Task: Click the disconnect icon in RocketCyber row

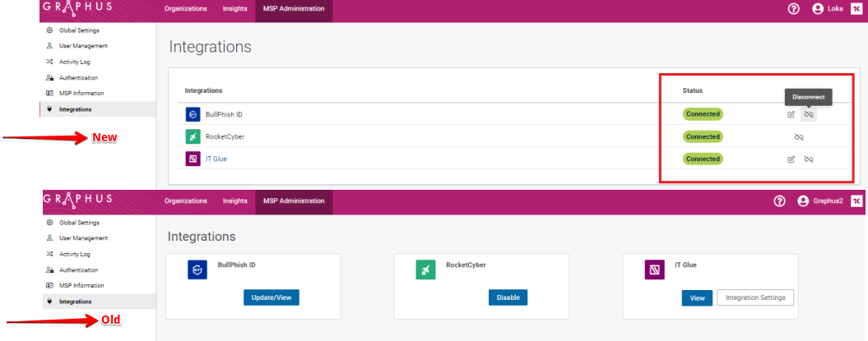Action: (799, 136)
